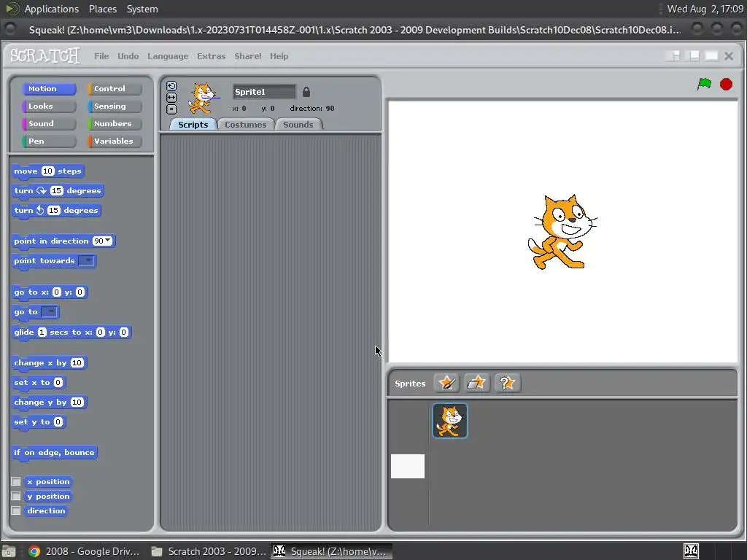Screen dimensions: 747x560
Task: Open the Share! menu
Action: 248,55
